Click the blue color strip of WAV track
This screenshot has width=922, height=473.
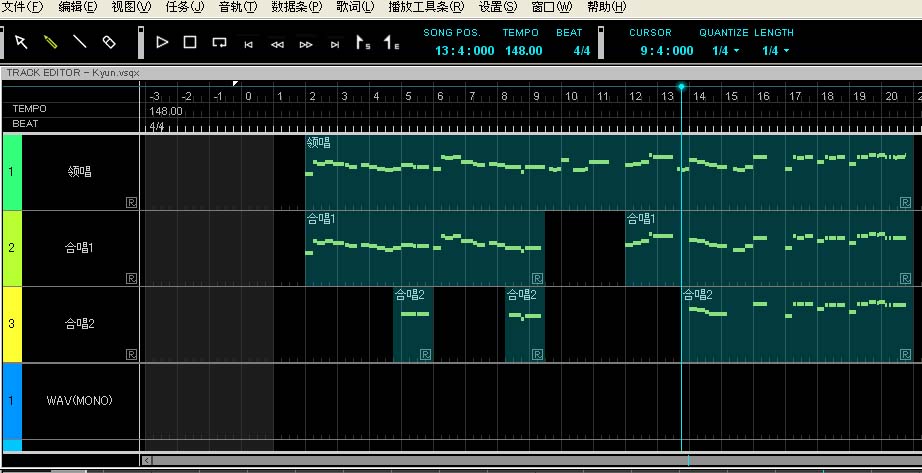(x=12, y=401)
